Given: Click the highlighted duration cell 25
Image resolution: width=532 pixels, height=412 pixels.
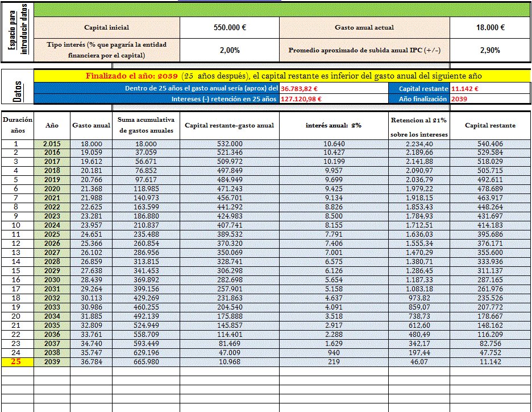Looking at the screenshot, I should point(18,362).
